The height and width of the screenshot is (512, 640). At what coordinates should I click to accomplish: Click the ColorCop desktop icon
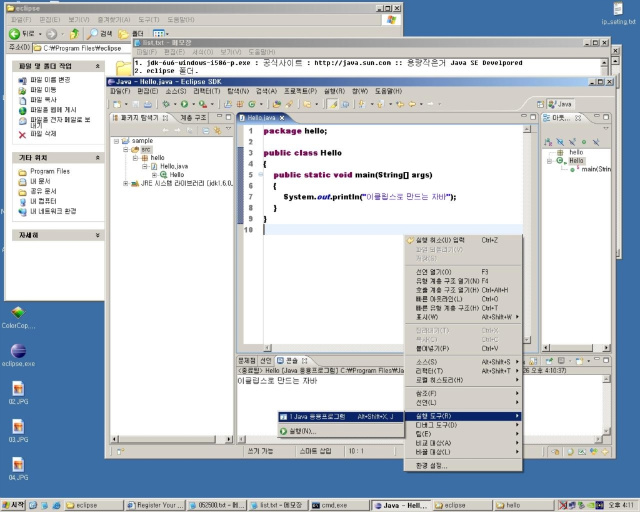pyautogui.click(x=18, y=318)
